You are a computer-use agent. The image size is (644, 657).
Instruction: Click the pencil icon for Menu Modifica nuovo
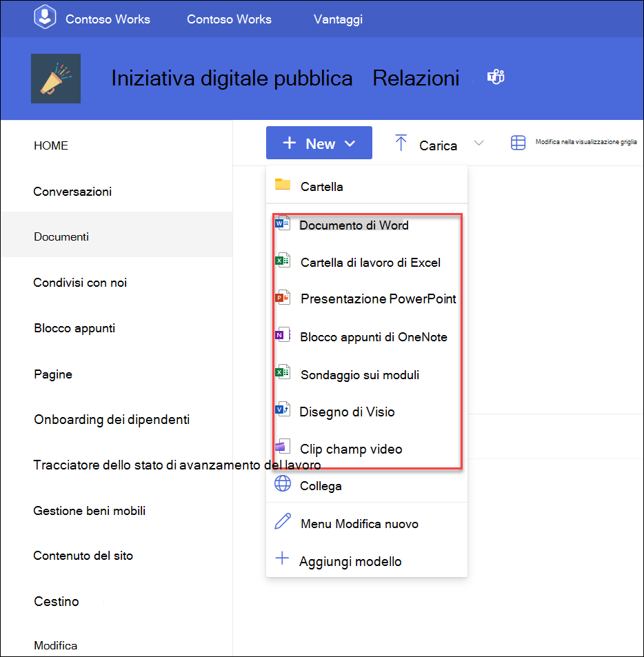283,521
